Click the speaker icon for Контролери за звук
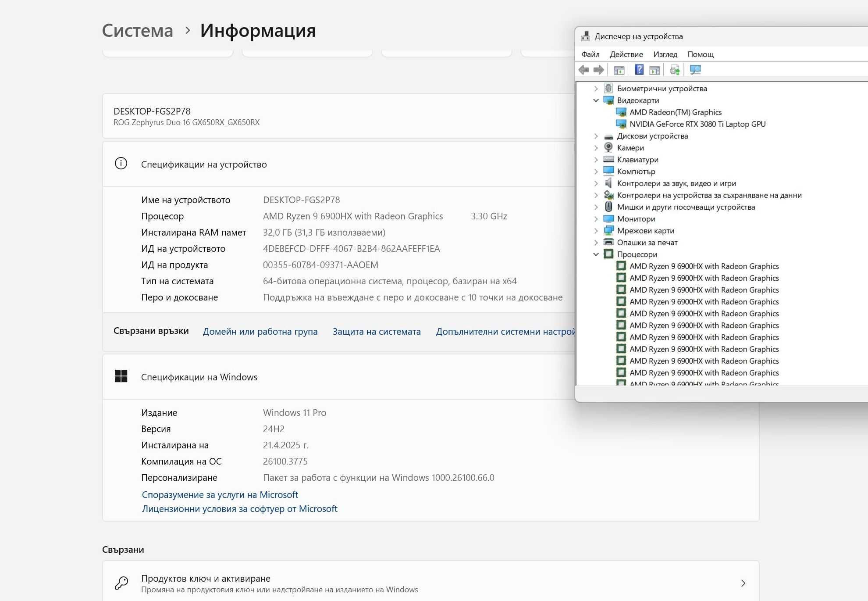The image size is (868, 601). click(x=608, y=183)
